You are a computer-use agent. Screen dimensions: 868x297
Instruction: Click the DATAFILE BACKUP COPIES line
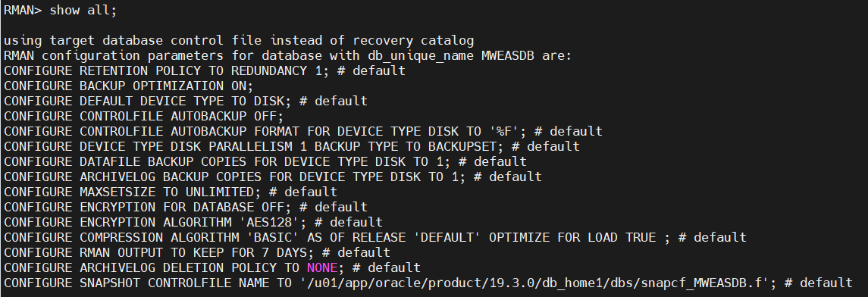pos(265,161)
